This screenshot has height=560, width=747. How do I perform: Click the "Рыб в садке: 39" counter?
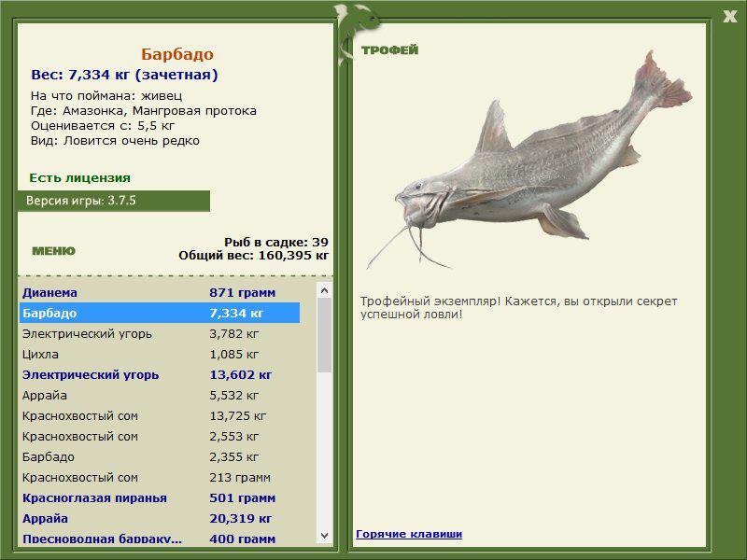(x=276, y=242)
